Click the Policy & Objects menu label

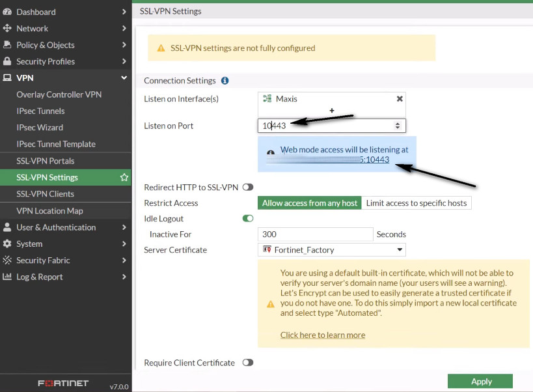[x=46, y=45]
